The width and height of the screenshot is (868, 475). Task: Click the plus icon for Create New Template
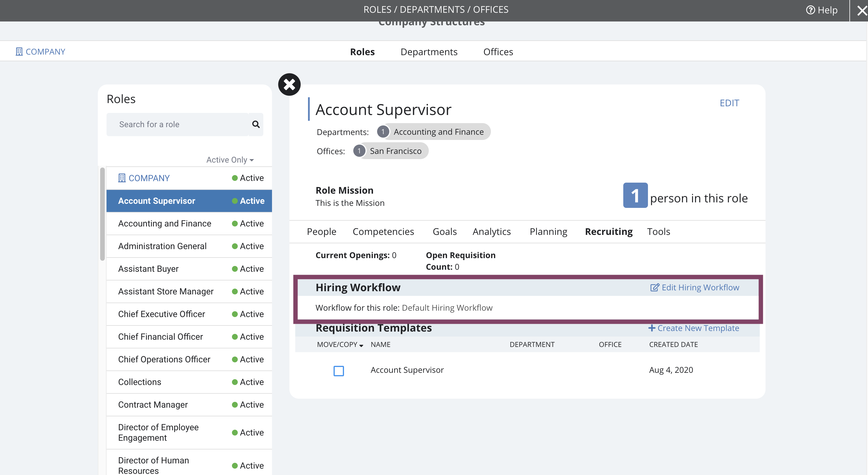652,328
